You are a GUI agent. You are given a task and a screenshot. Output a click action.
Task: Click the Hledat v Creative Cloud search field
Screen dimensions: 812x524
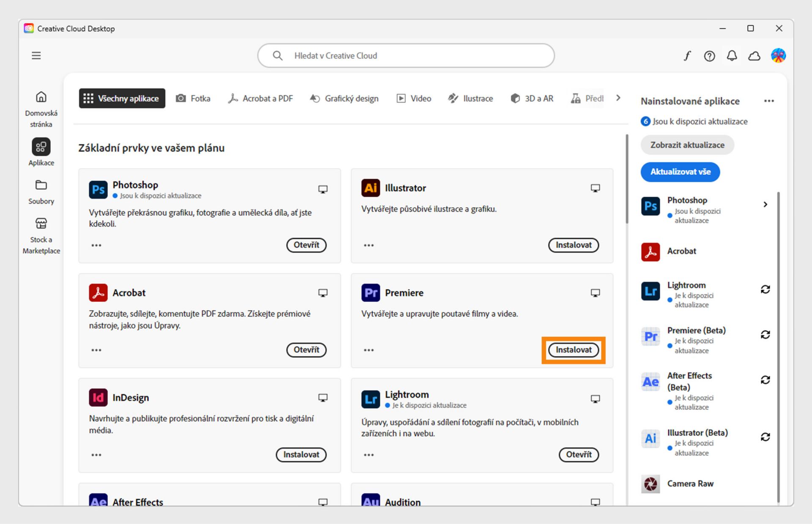tap(406, 56)
